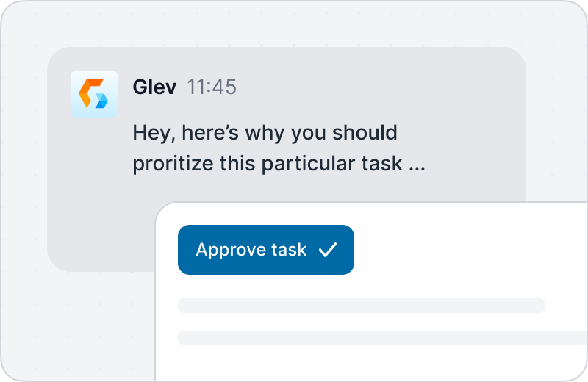Image resolution: width=588 pixels, height=382 pixels.
Task: Click the checkmark icon in Approve task
Action: [328, 250]
